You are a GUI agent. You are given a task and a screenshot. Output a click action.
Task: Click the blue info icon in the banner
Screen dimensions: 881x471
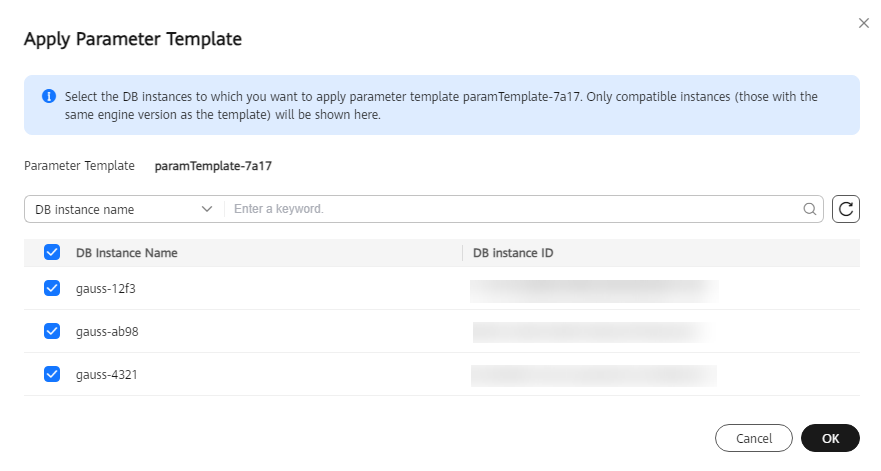(49, 96)
